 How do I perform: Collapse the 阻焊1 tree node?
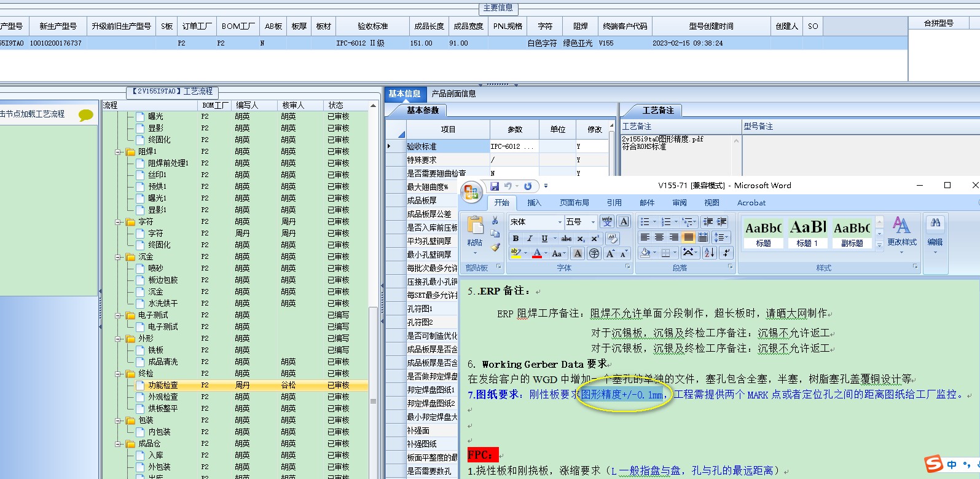point(118,151)
